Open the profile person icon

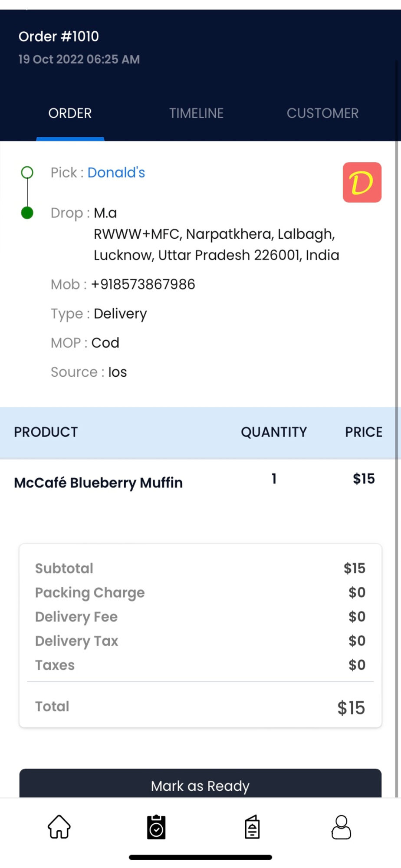coord(341,827)
